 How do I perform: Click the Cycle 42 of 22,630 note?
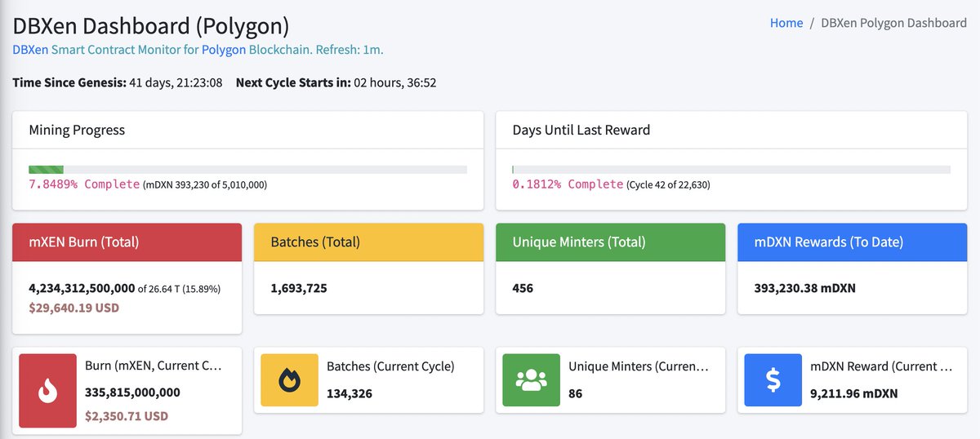(x=668, y=185)
